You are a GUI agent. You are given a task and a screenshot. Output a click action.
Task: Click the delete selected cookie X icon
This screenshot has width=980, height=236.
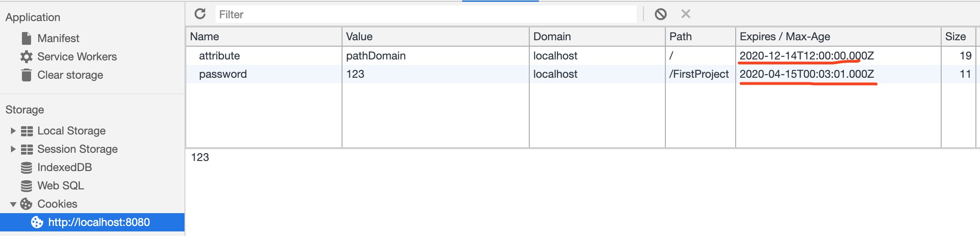pyautogui.click(x=685, y=14)
